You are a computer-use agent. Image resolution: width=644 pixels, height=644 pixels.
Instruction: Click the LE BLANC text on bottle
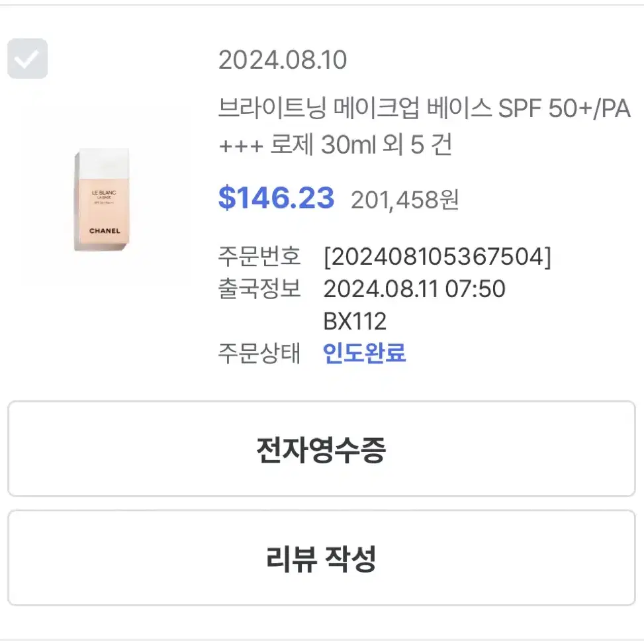[103, 192]
